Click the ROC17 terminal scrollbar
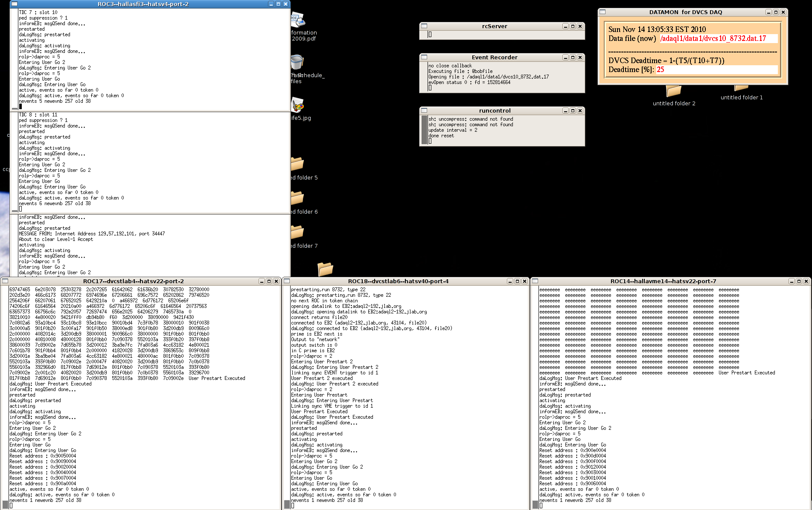This screenshot has width=812, height=510. pos(5,397)
